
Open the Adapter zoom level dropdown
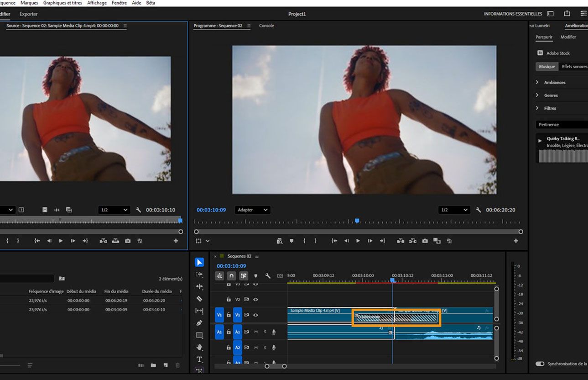pyautogui.click(x=252, y=210)
